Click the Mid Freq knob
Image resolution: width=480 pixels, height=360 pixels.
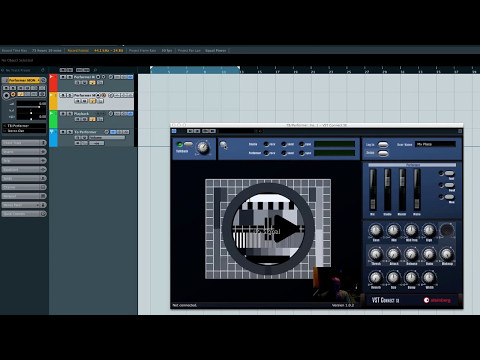click(411, 230)
